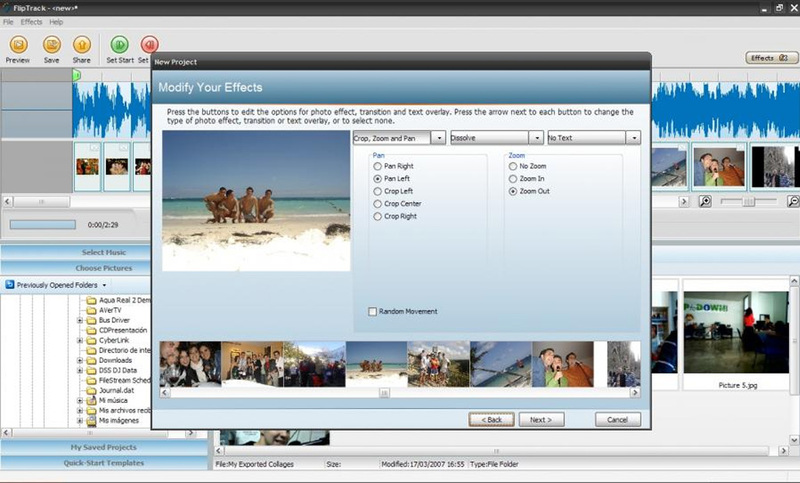The height and width of the screenshot is (483, 800).
Task: Select the Crop Right radio button
Action: [378, 216]
